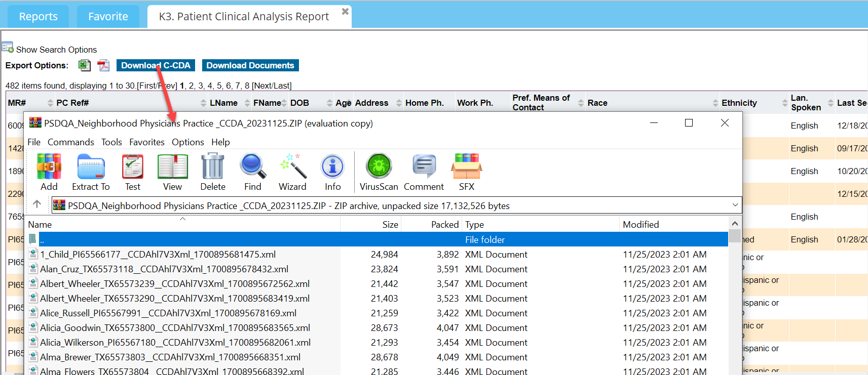Viewport: 868px width, 375px height.
Task: Minimize the WinRAR window
Action: [x=654, y=123]
